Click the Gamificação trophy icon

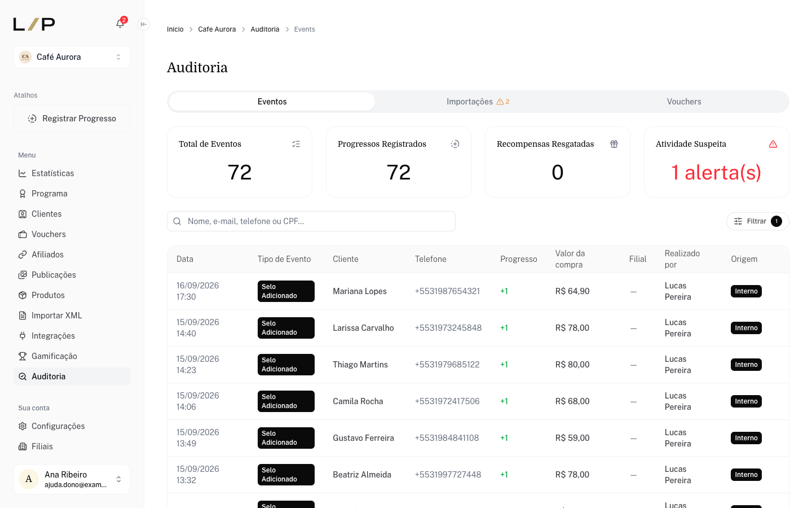coord(23,356)
